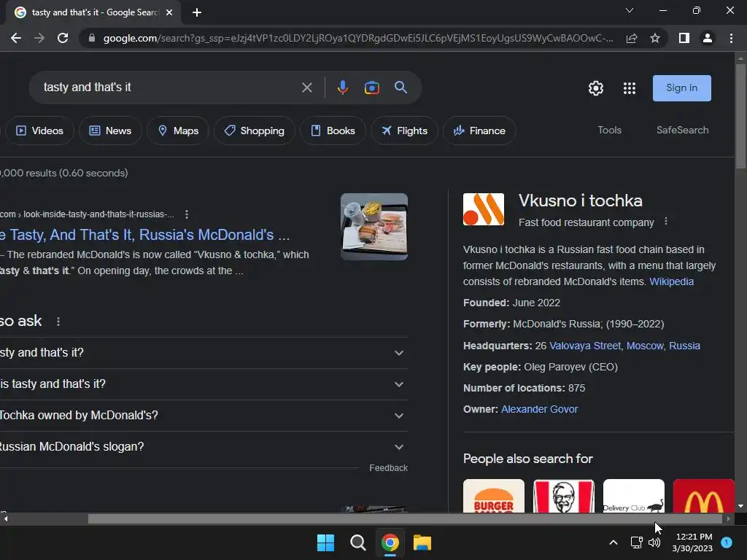Switch to the Books results tab
Screen dimensions: 747x560
tap(333, 131)
